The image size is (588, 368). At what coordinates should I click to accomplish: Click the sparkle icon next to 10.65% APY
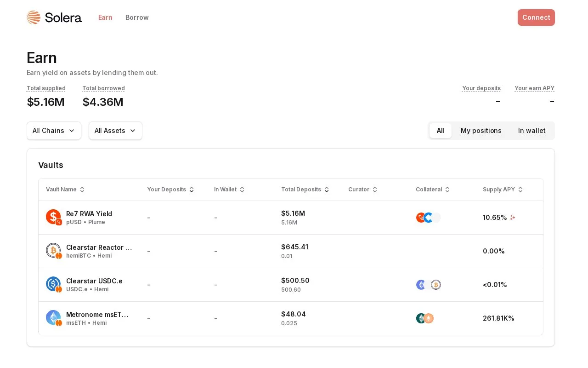pyautogui.click(x=513, y=218)
